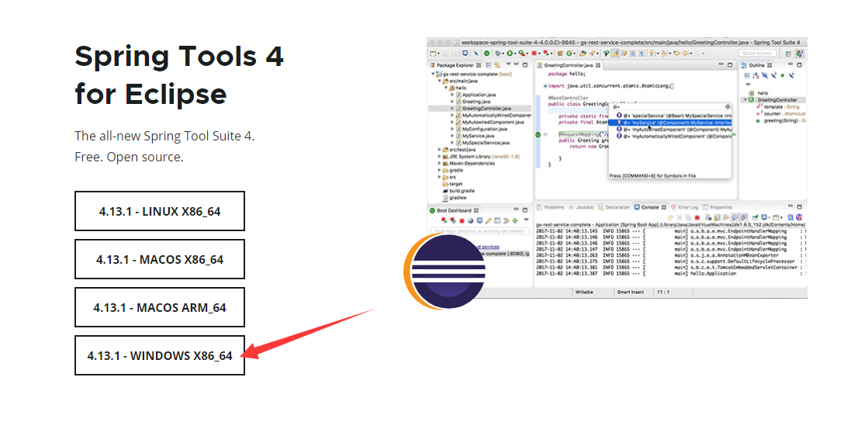This screenshot has width=868, height=429.
Task: Click the text "The all-new Spring Tool Suite 4."
Action: click(164, 136)
